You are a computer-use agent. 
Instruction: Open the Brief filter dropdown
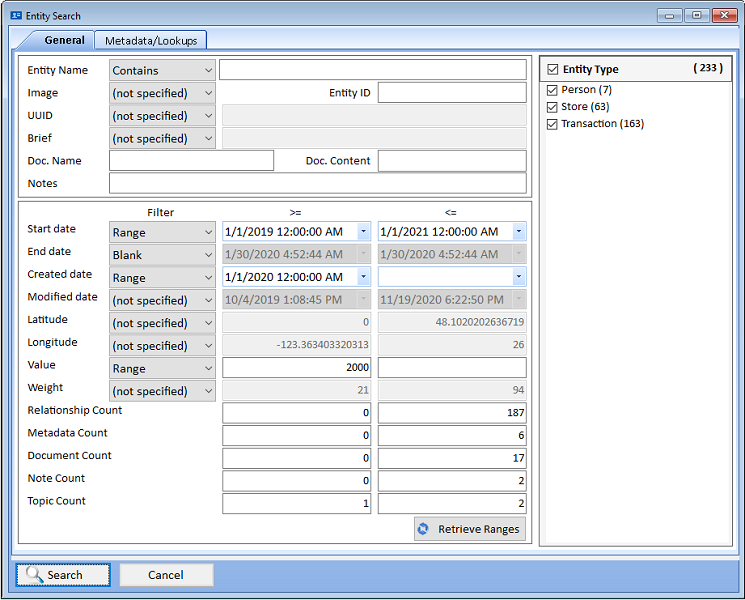pos(162,139)
